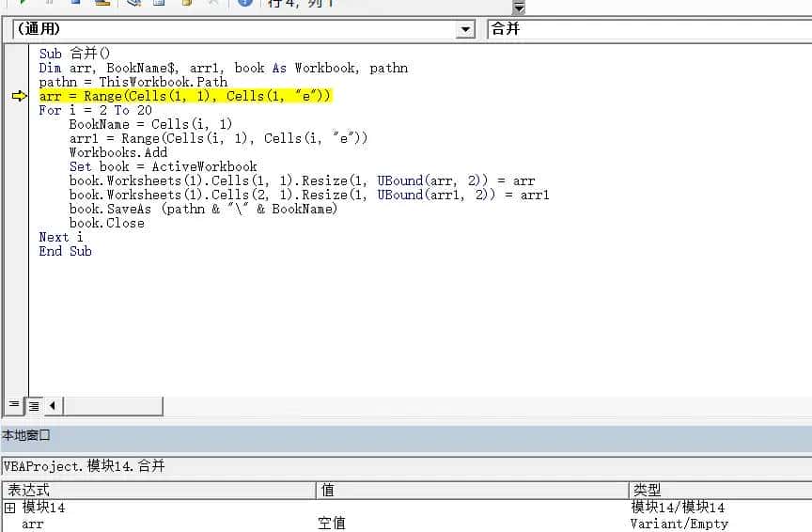The image size is (812, 532).
Task: Click the 类型 column header
Action: 719,490
